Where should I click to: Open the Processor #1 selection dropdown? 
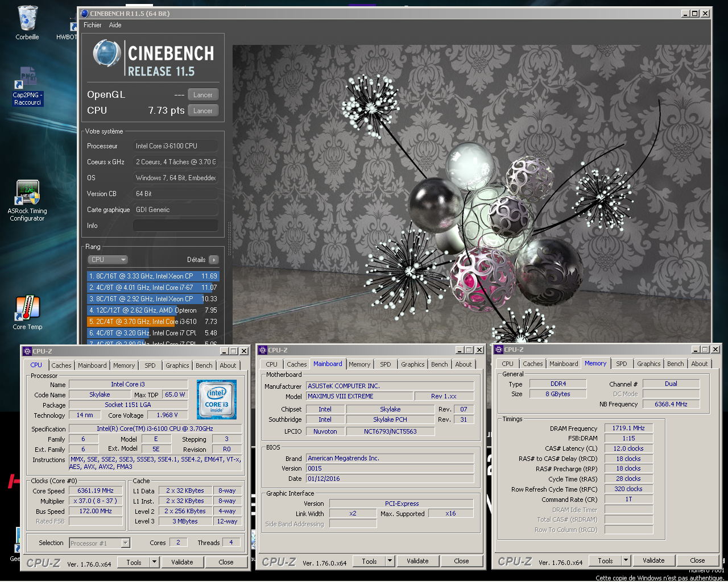coord(100,543)
